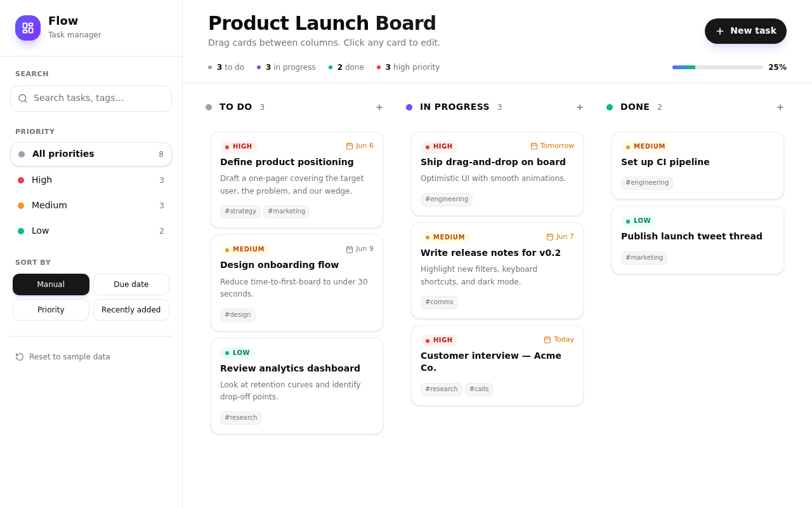Click MEDIUM badge on Set up CI pipeline
The width and height of the screenshot is (812, 508).
tap(646, 147)
